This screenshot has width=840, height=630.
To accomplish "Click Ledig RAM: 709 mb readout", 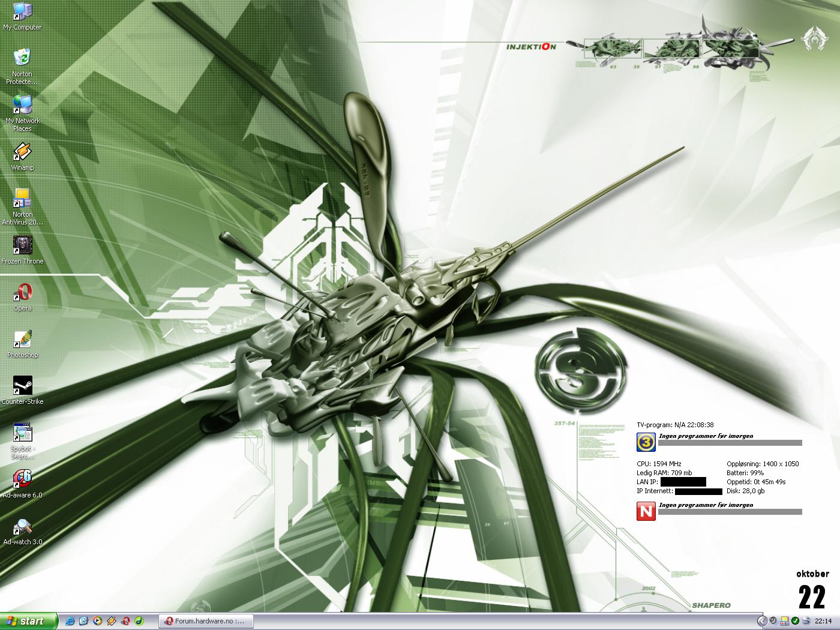I will coord(664,473).
